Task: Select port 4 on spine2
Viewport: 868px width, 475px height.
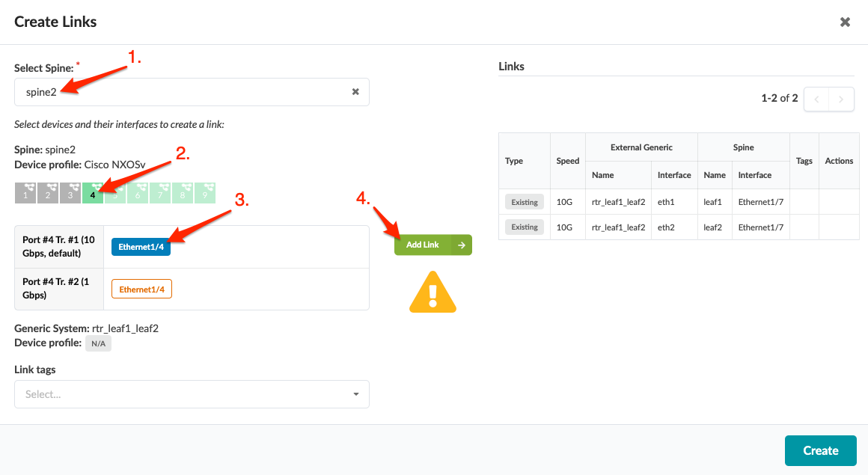Action: tap(93, 193)
